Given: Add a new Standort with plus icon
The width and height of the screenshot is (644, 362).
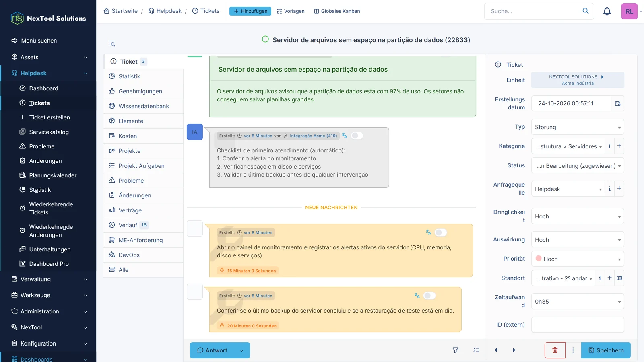Looking at the screenshot, I should click(609, 278).
